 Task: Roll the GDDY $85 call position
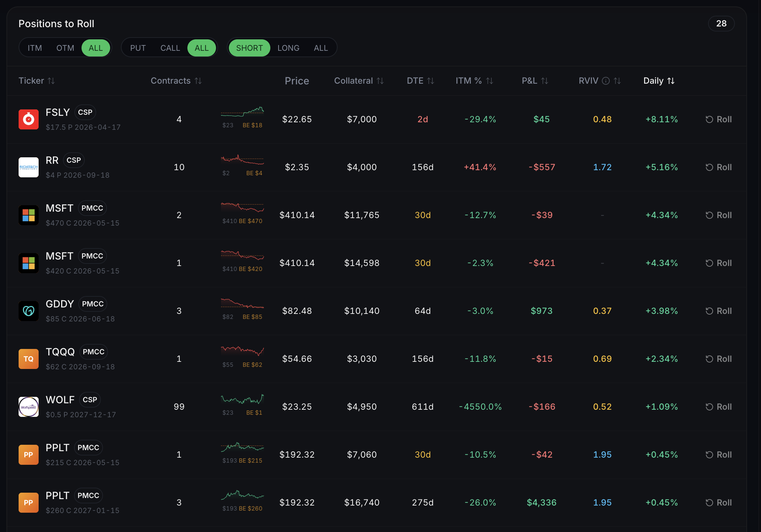719,311
